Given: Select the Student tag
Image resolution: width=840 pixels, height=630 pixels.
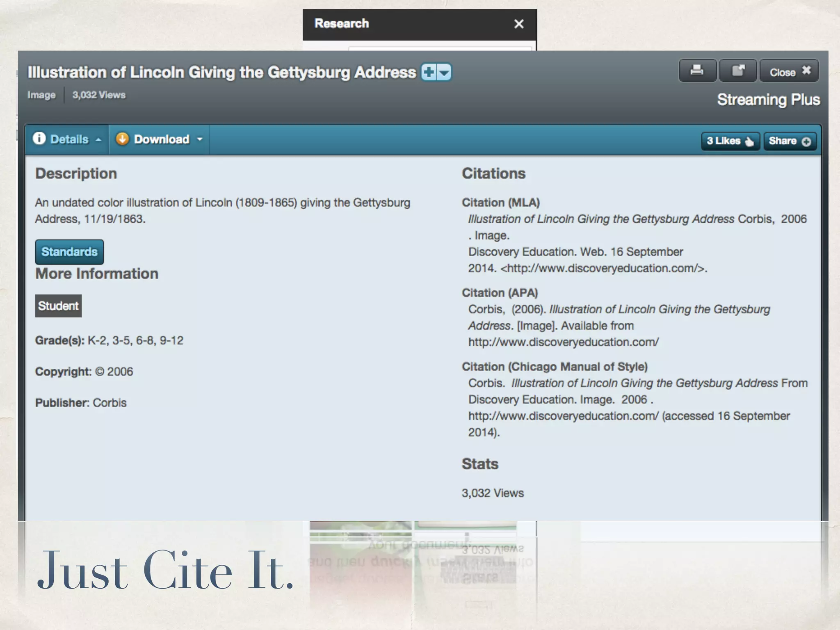Looking at the screenshot, I should pyautogui.click(x=58, y=306).
